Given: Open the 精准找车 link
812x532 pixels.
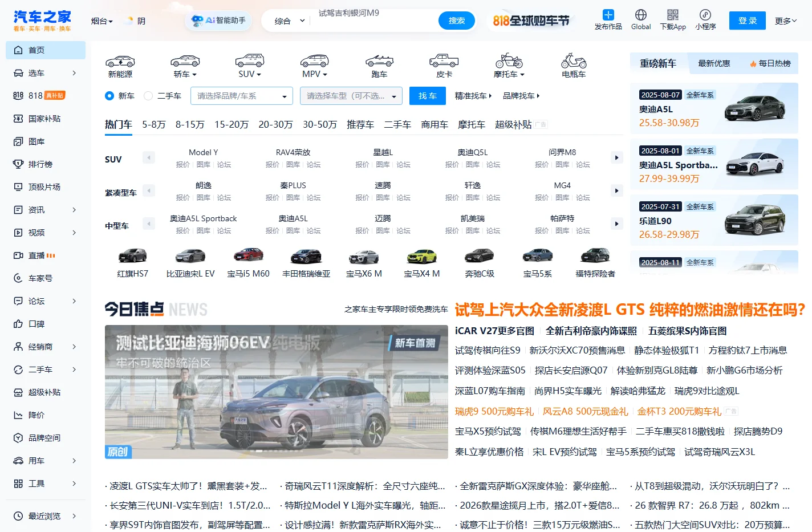Looking at the screenshot, I should click(x=473, y=96).
